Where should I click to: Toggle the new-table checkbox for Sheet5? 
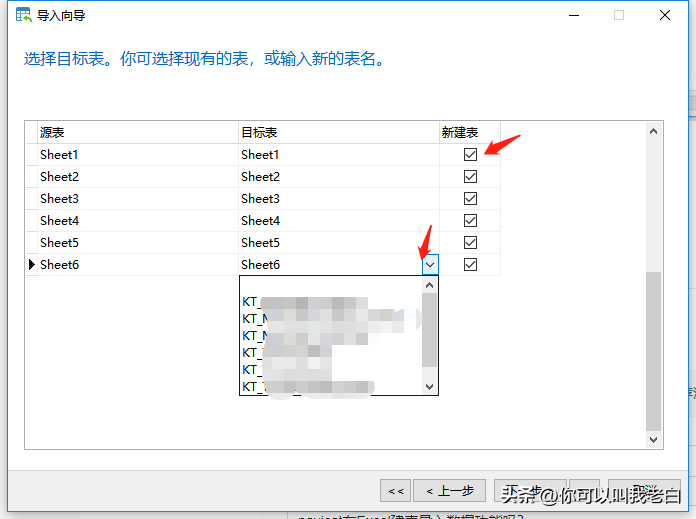470,242
